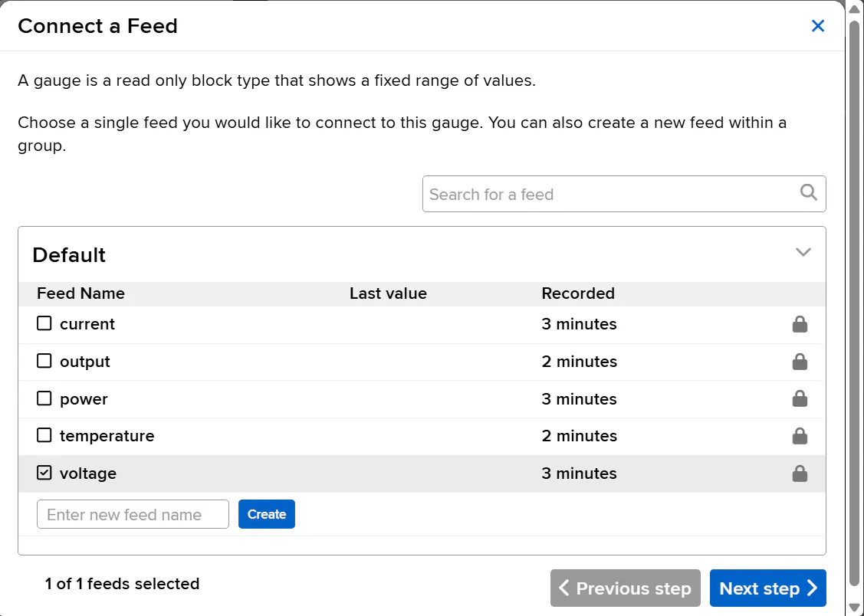Click the Recorded column header

coord(578,293)
